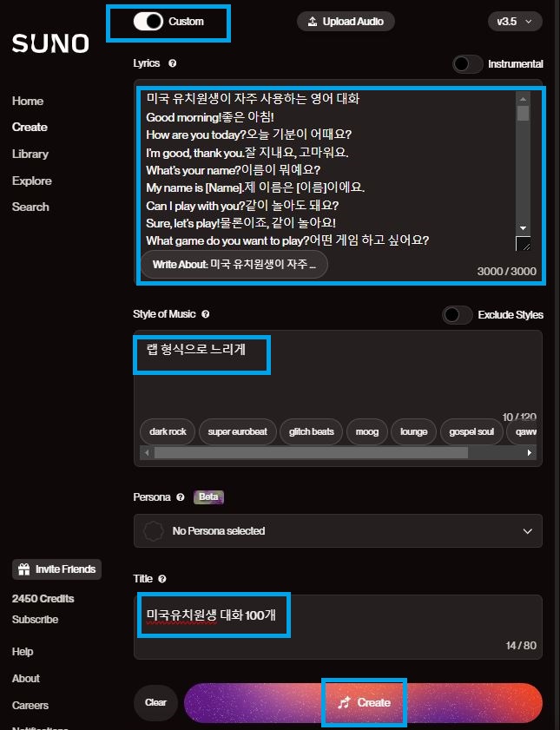Add the moog style tag
Viewport: 560px width, 730px height.
366,431
